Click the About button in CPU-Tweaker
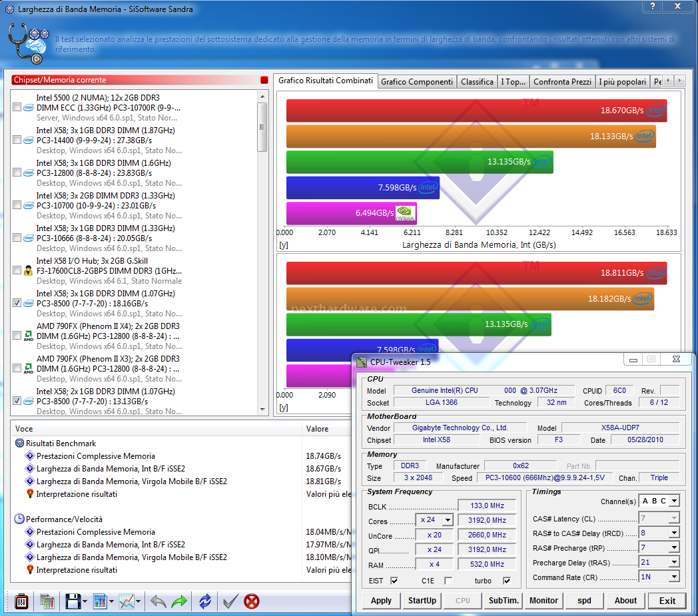The width and height of the screenshot is (698, 616). pyautogui.click(x=625, y=601)
